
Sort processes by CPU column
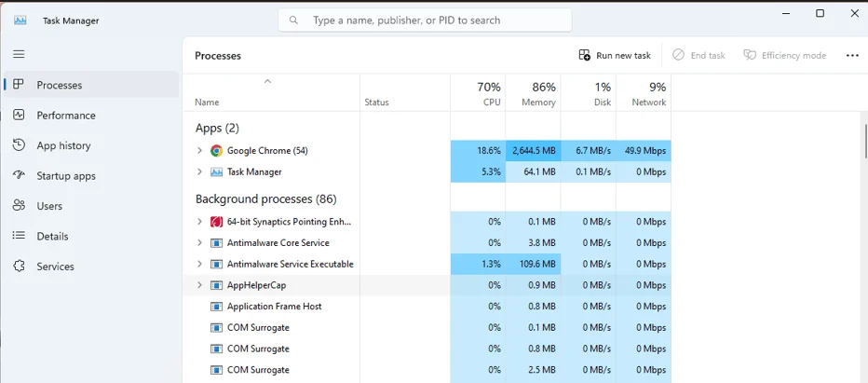[x=478, y=92]
